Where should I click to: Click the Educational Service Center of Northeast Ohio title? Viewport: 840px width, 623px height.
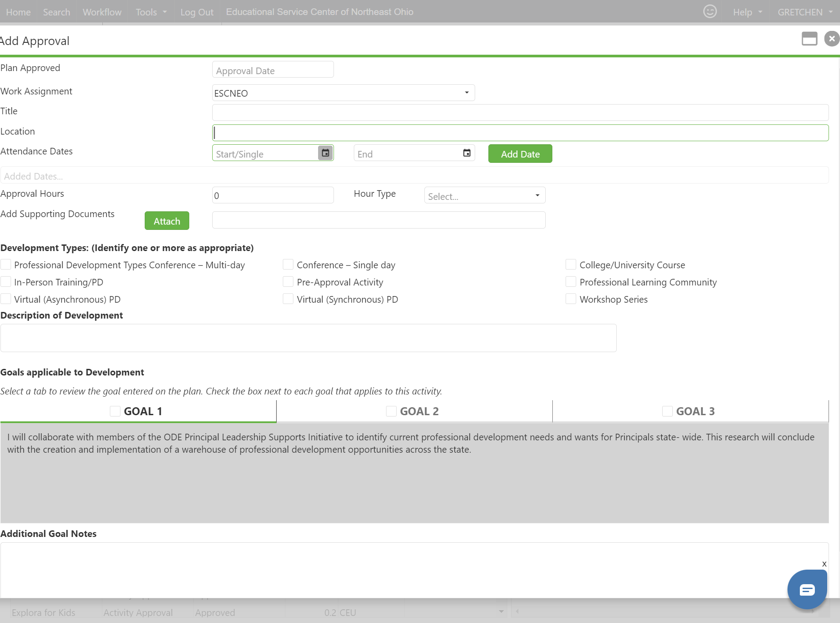pyautogui.click(x=319, y=12)
